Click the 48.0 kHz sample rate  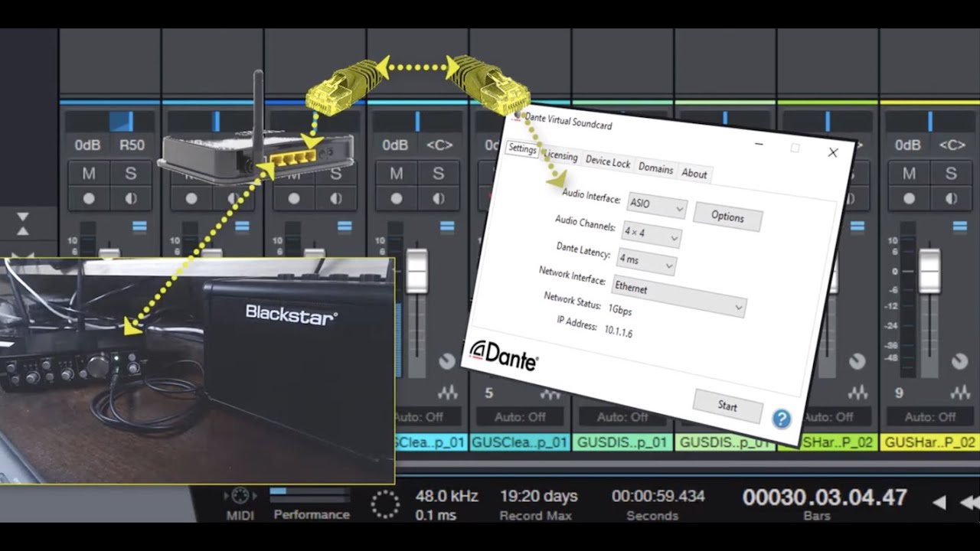pyautogui.click(x=447, y=496)
